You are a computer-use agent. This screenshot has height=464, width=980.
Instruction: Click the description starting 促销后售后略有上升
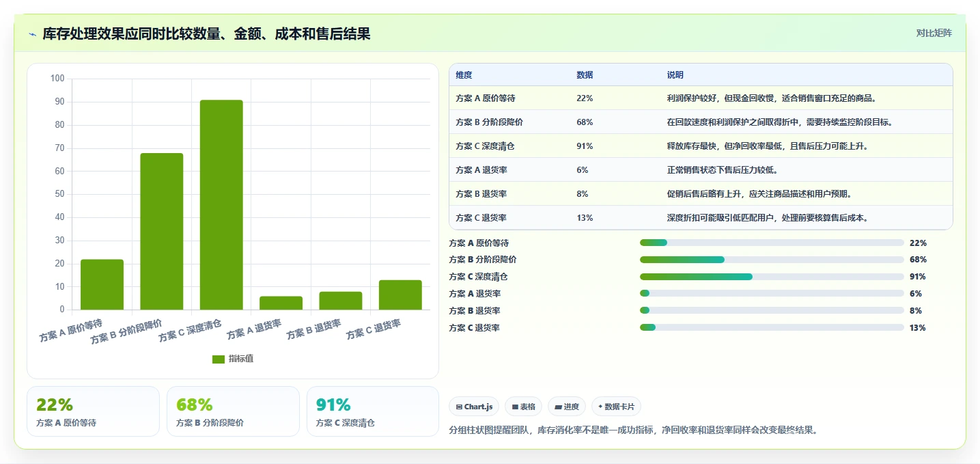(x=759, y=194)
